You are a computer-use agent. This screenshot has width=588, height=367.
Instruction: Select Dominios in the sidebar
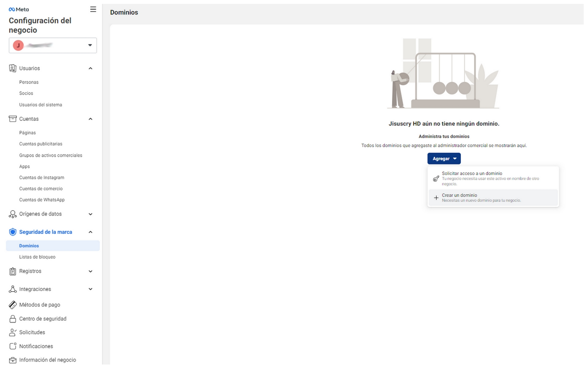[x=53, y=246]
